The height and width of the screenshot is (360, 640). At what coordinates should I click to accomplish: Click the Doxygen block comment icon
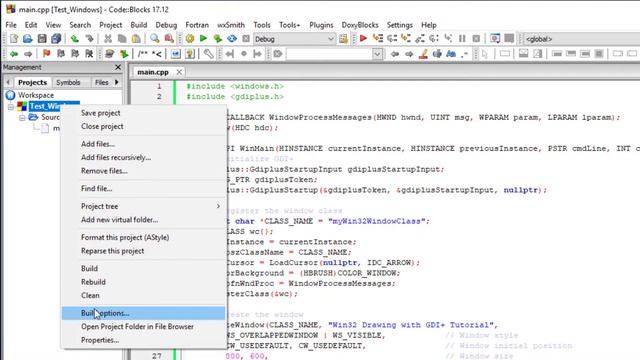pos(142,54)
